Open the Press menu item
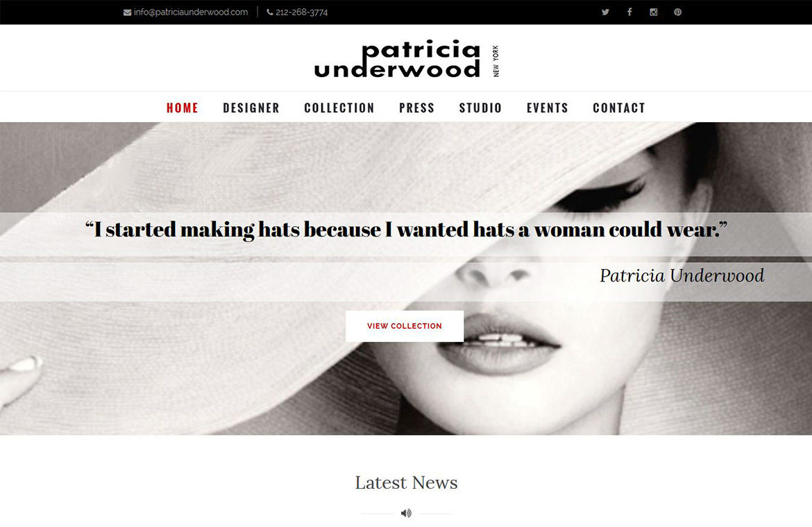The image size is (812, 527). point(417,107)
